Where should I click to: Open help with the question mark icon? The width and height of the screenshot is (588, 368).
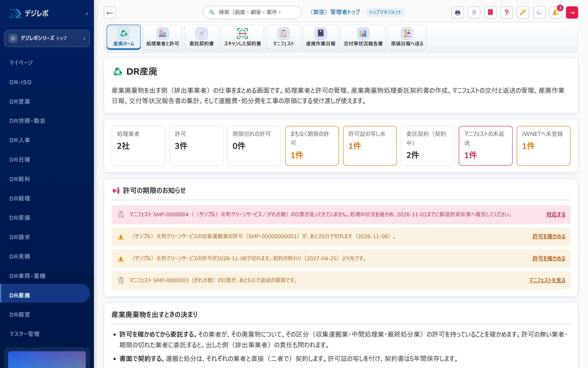[507, 12]
